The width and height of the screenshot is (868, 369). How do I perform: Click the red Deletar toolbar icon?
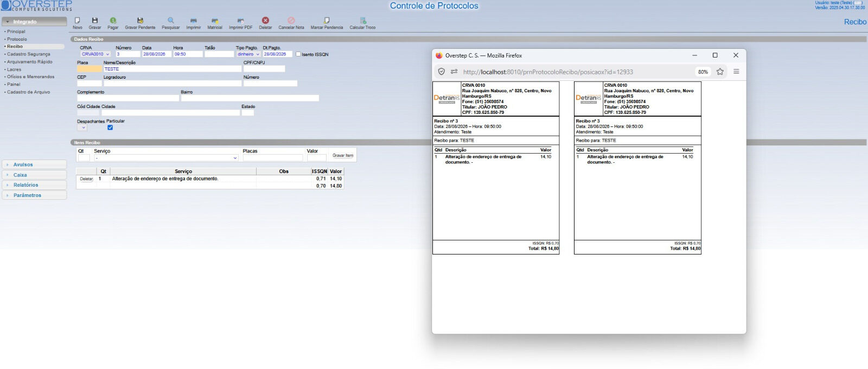pos(265,21)
